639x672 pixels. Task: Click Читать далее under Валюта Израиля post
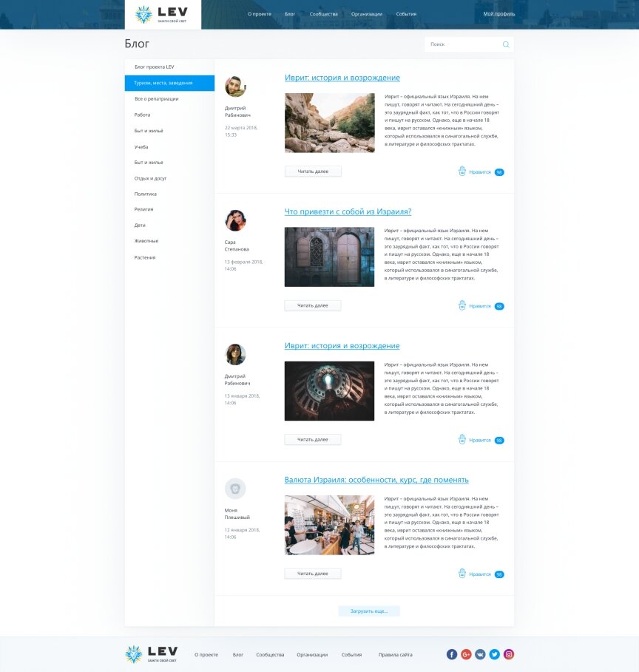(313, 574)
